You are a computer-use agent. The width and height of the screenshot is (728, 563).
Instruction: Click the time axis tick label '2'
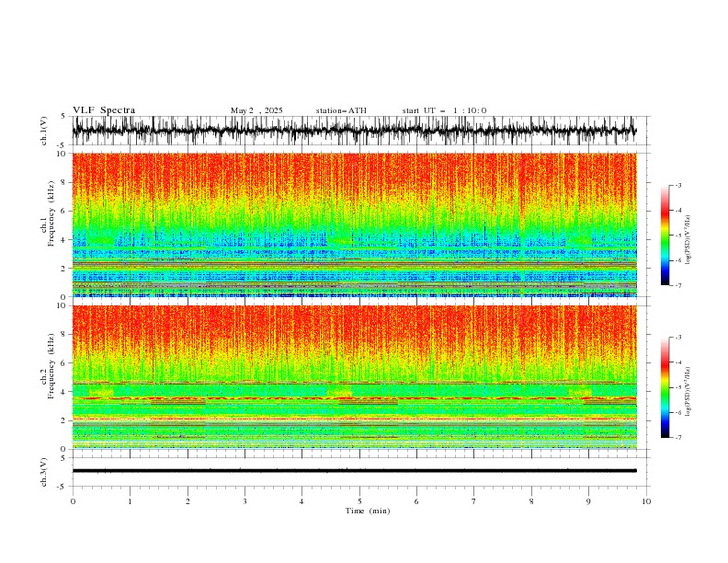pyautogui.click(x=188, y=501)
